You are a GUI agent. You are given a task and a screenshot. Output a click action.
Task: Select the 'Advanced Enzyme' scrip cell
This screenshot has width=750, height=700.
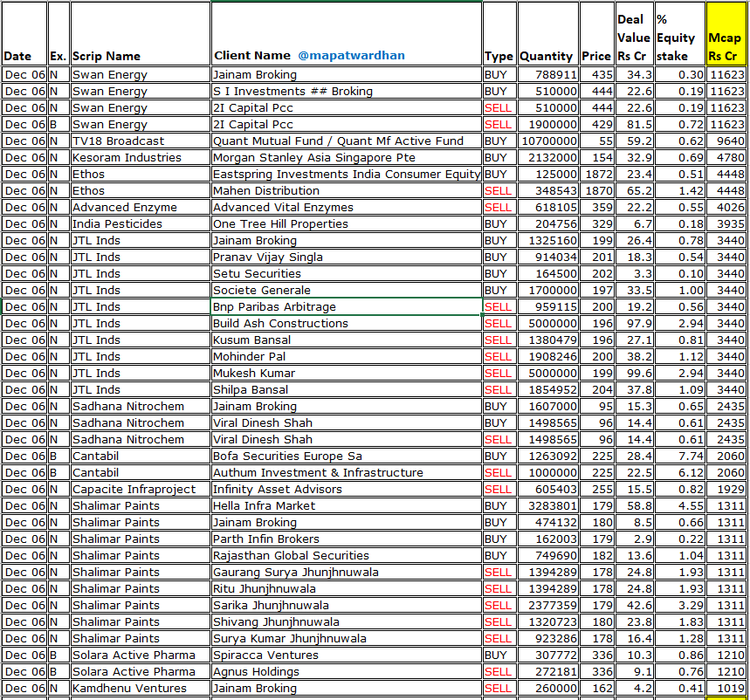[x=141, y=207]
